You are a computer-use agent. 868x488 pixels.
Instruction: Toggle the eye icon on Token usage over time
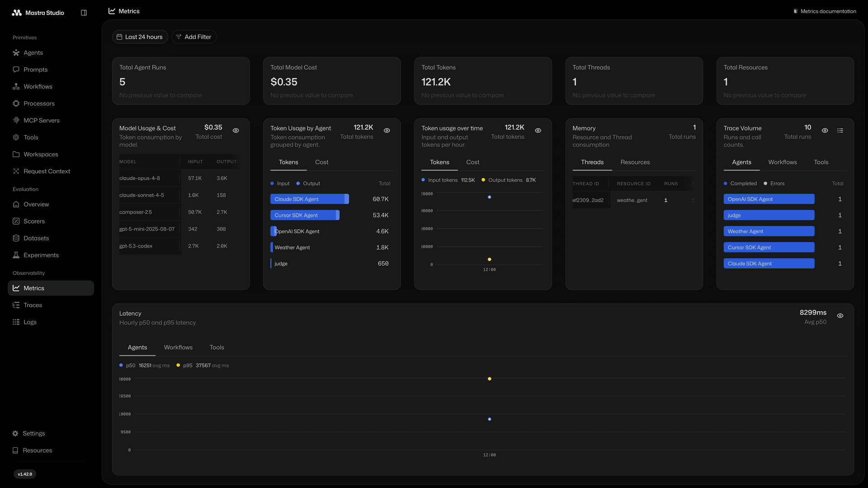(538, 131)
